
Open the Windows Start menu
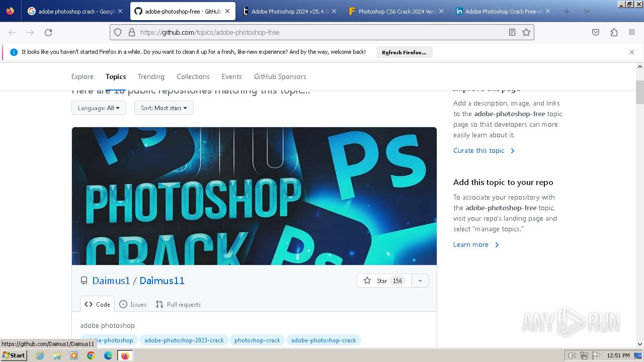click(14, 355)
